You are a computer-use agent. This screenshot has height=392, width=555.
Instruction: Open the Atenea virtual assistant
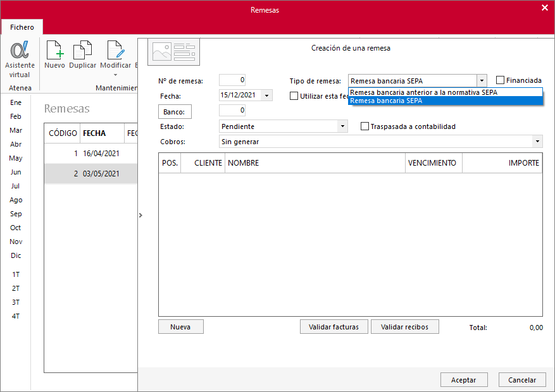(x=20, y=59)
